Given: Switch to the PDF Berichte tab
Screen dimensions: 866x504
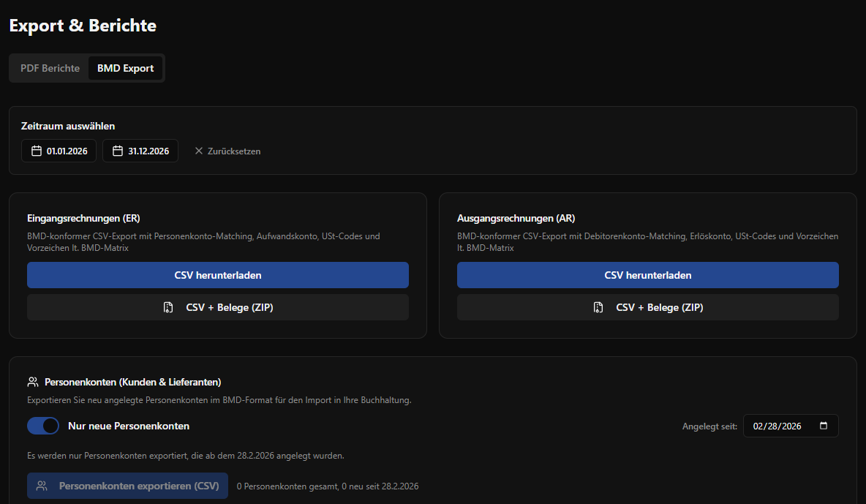Looking at the screenshot, I should pos(49,68).
